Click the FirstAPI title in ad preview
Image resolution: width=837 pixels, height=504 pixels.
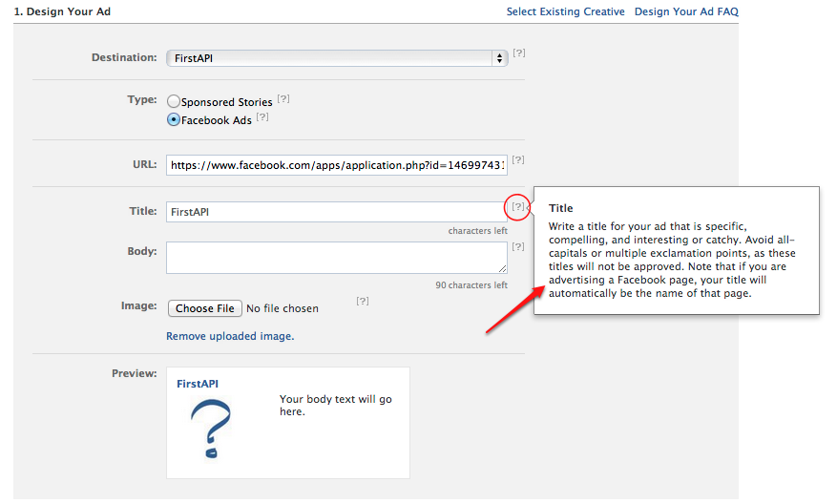click(x=198, y=384)
